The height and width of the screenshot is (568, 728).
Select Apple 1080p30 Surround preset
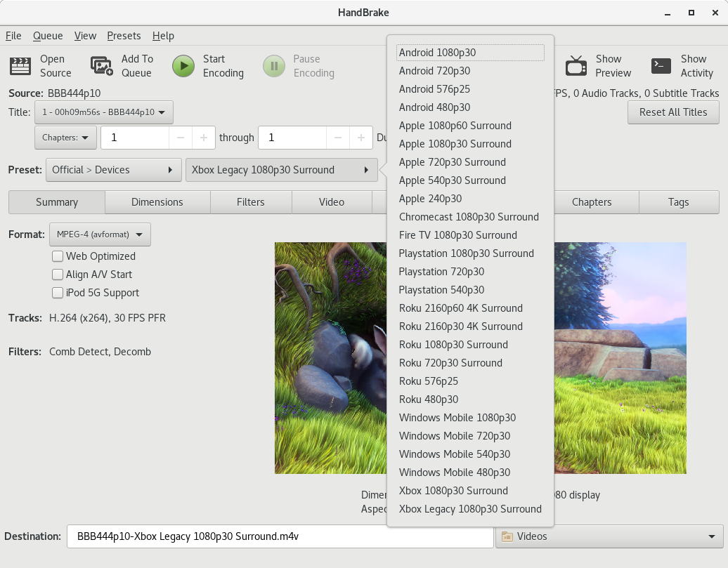tap(470, 144)
